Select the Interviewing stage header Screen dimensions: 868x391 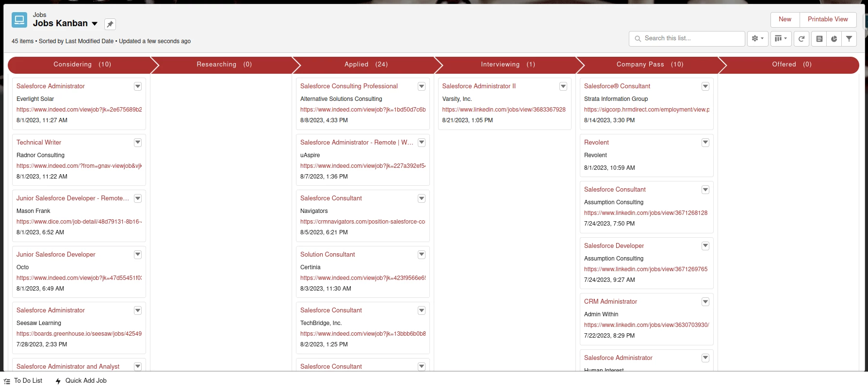508,65
